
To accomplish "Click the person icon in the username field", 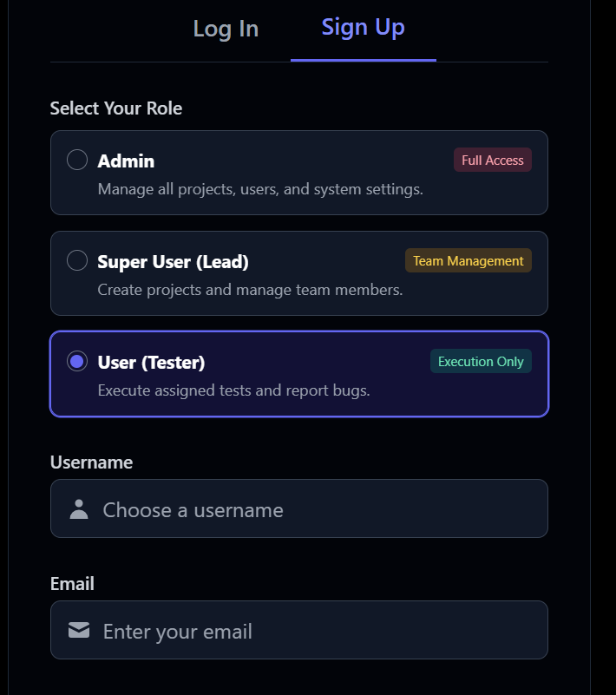I will click(x=79, y=509).
